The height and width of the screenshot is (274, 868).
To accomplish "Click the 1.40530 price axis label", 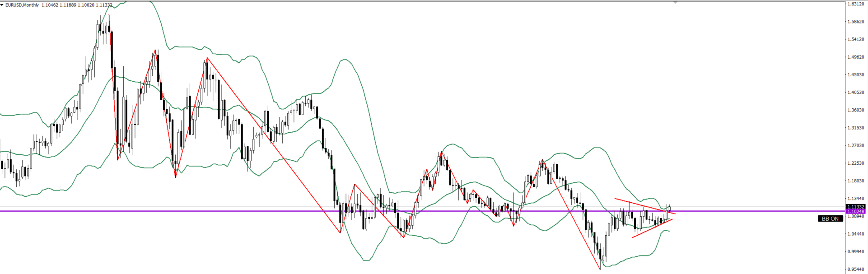I will [x=856, y=93].
